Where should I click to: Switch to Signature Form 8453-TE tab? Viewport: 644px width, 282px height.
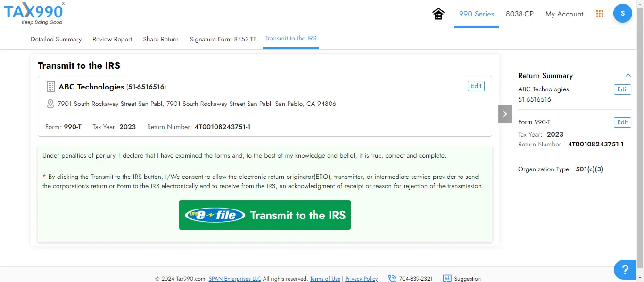click(223, 39)
